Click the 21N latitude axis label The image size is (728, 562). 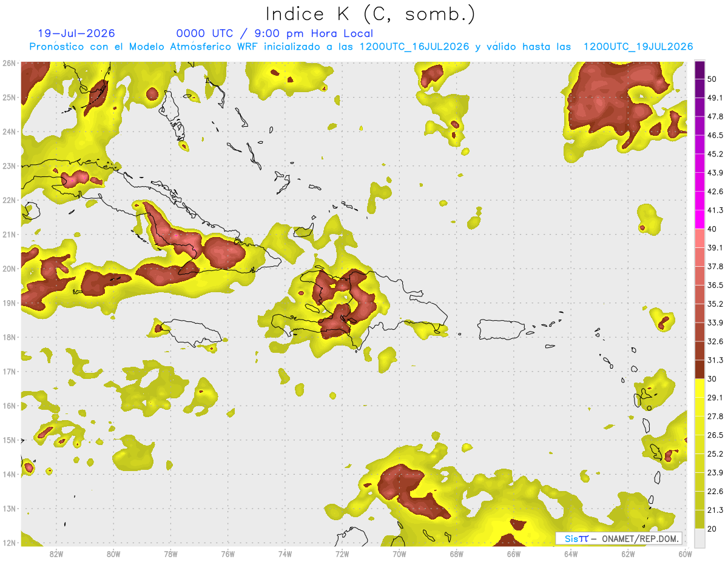pyautogui.click(x=8, y=235)
